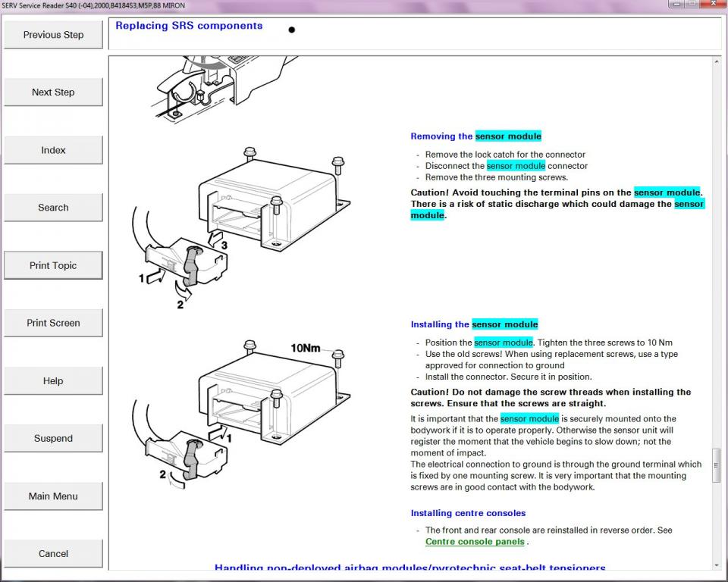Screen dimensions: 728x582
Task: Click the Installing centre consoles heading
Action: click(468, 513)
